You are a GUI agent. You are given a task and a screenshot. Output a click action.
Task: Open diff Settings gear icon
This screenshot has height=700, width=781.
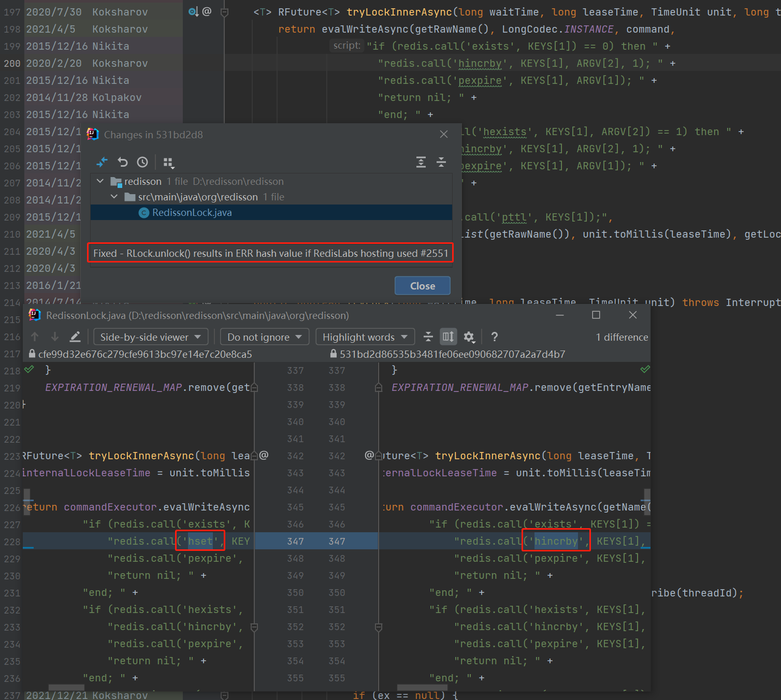(469, 337)
